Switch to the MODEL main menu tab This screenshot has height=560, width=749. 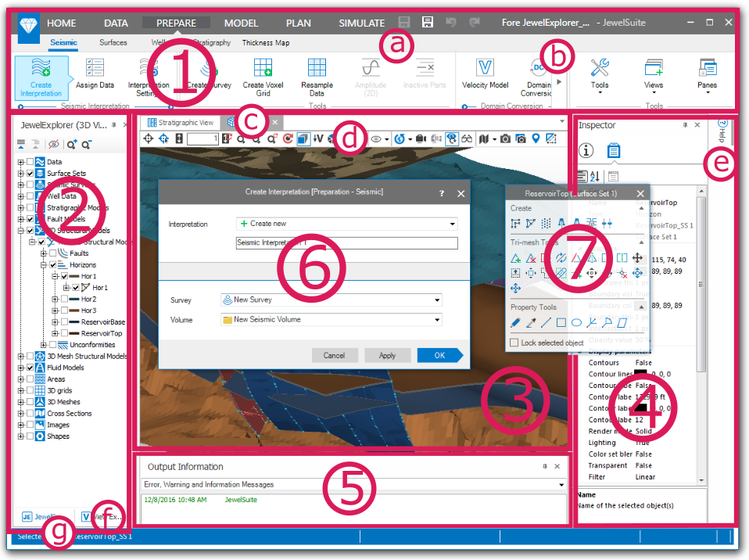[x=241, y=23]
